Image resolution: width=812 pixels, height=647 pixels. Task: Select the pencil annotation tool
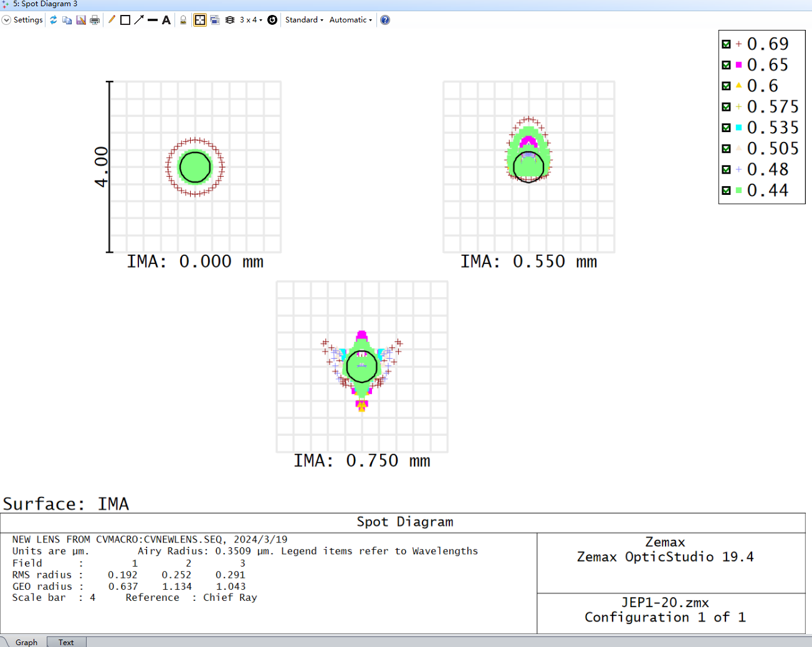point(112,20)
